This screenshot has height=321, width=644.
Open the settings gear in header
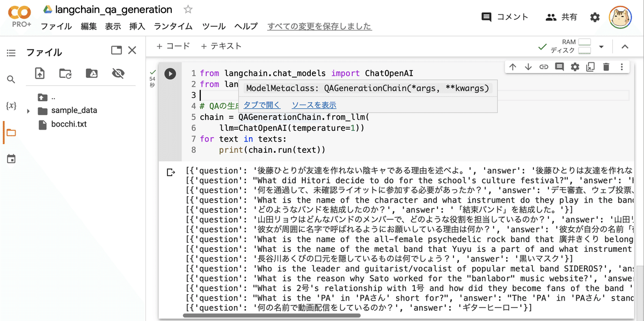(595, 17)
